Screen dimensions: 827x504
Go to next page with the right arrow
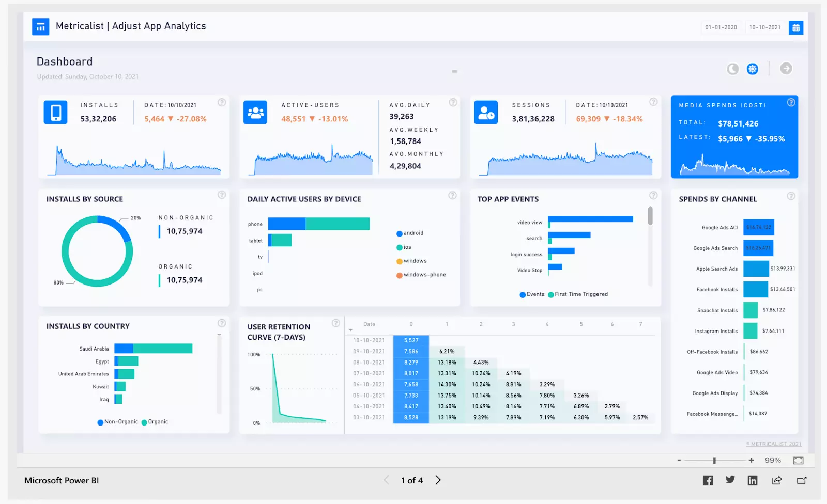point(437,480)
